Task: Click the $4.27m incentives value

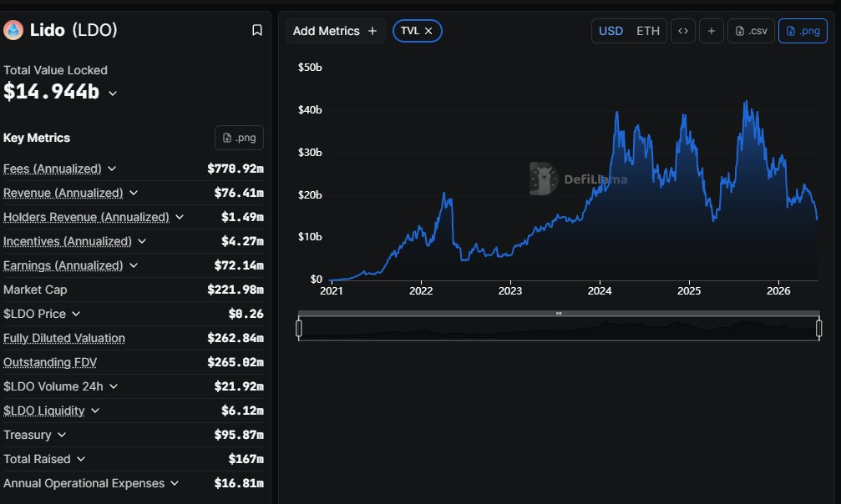Action: coord(242,241)
